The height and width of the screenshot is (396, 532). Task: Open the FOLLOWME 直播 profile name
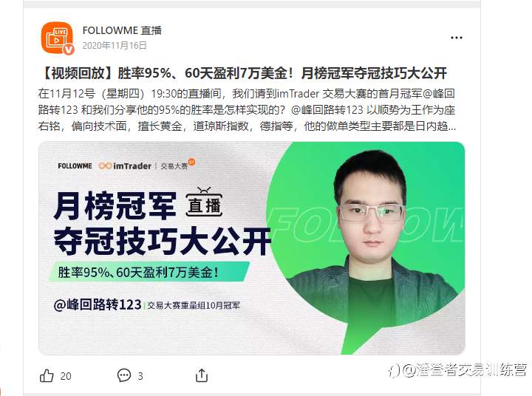point(122,30)
